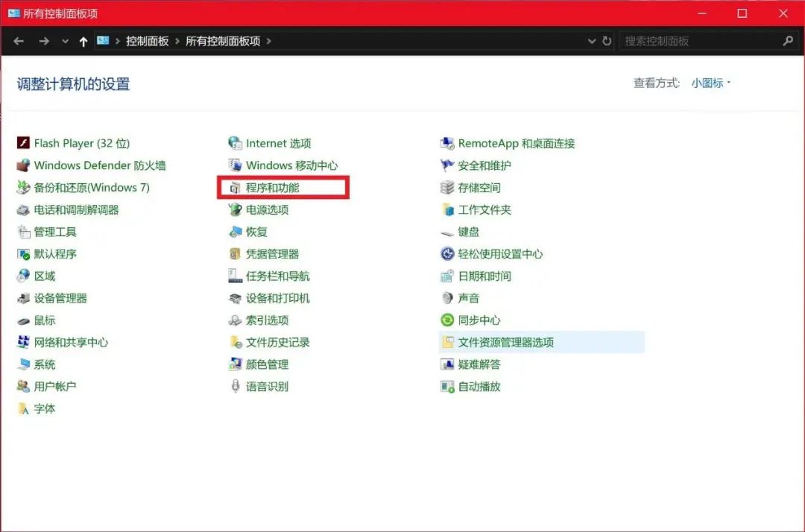Click the 键盘 icon
Image resolution: width=805 pixels, height=532 pixels.
click(x=447, y=233)
